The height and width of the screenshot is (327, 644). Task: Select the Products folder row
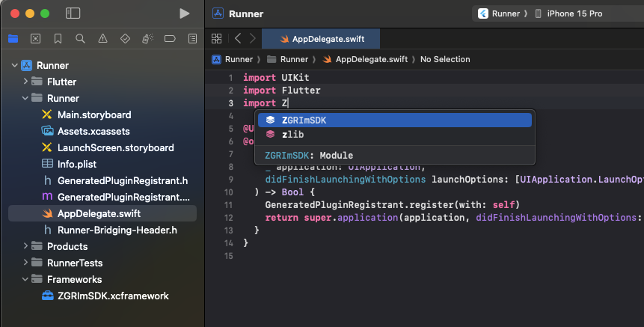102,246
